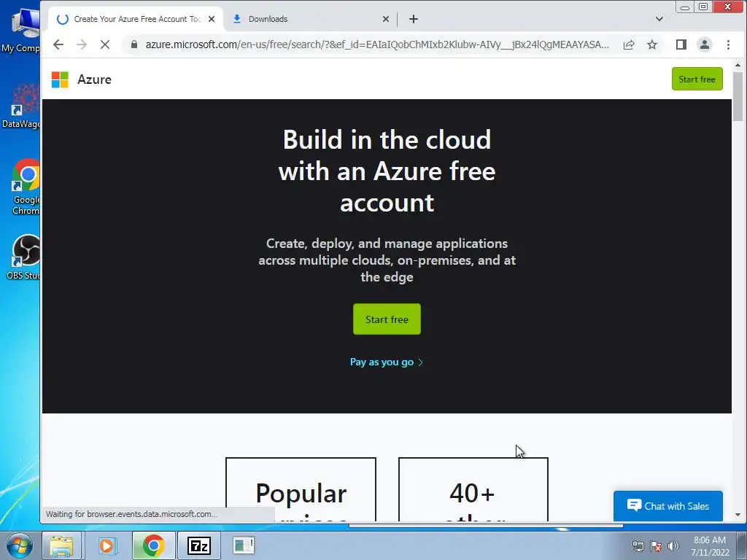747x560 pixels.
Task: Select the My Computer desktop icon
Action: (x=21, y=29)
